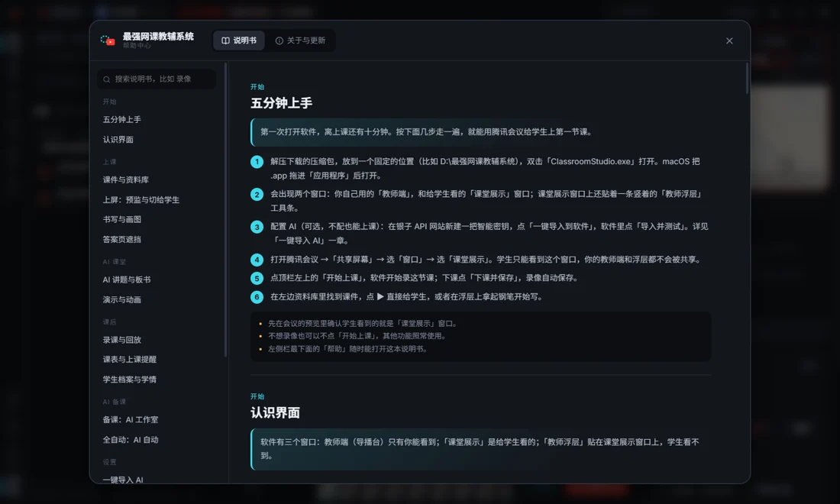
Task: Click step 1 number badge
Action: [x=257, y=161]
